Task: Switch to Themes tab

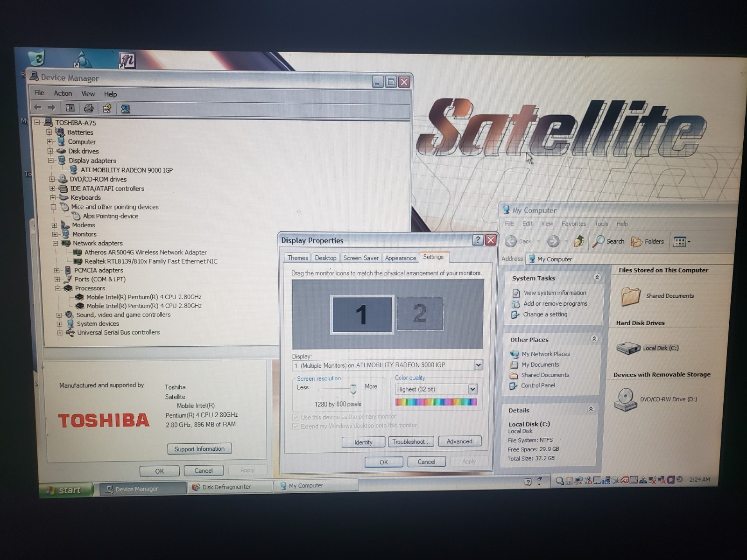Action: pos(297,258)
